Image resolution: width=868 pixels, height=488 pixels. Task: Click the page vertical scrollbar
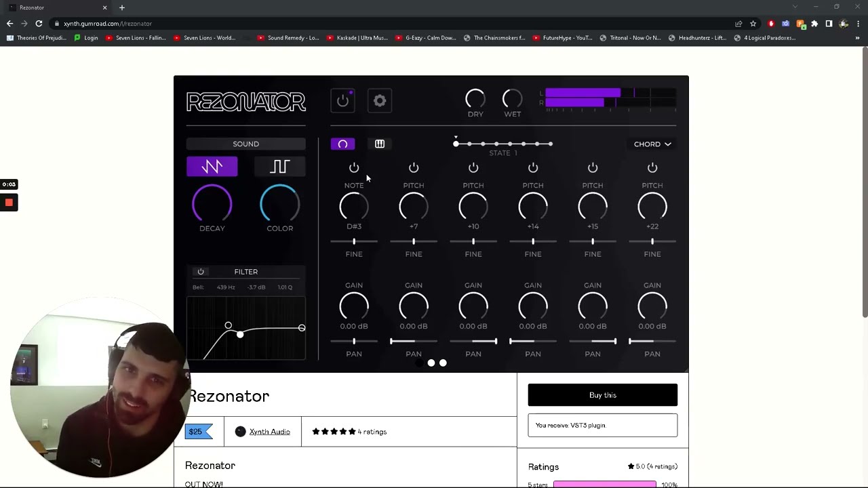coord(865,182)
